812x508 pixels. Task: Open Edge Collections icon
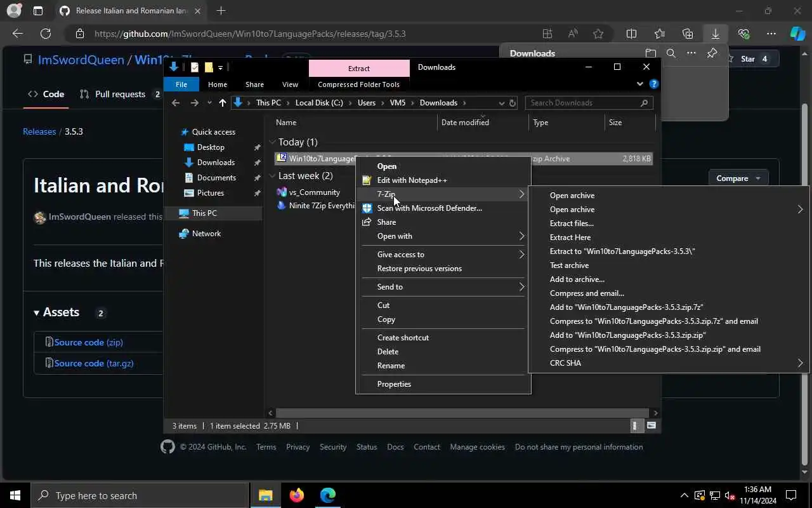point(688,34)
